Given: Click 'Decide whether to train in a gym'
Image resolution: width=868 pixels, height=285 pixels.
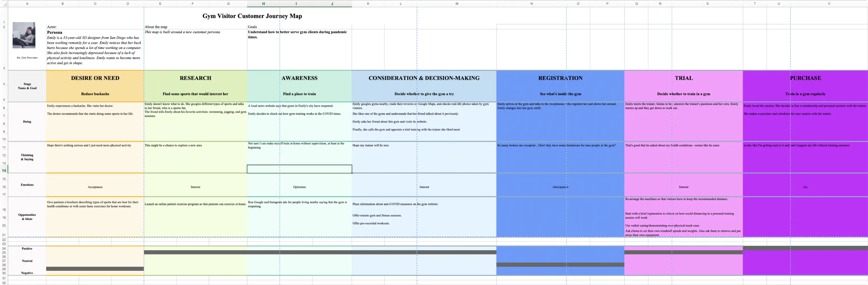Looking at the screenshot, I should [684, 94].
